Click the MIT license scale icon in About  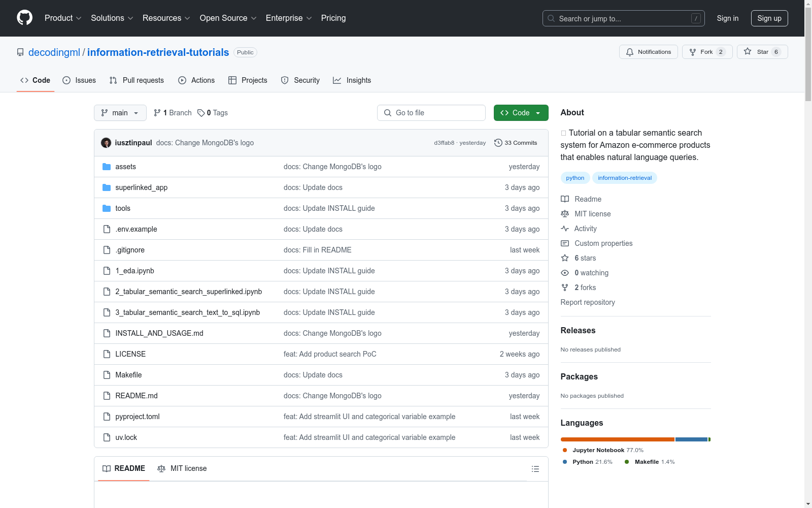point(565,214)
